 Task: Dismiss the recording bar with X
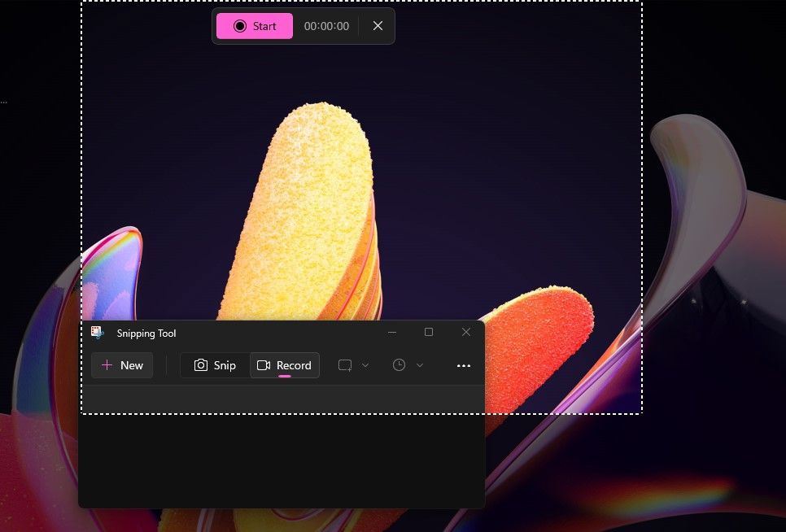pos(378,25)
